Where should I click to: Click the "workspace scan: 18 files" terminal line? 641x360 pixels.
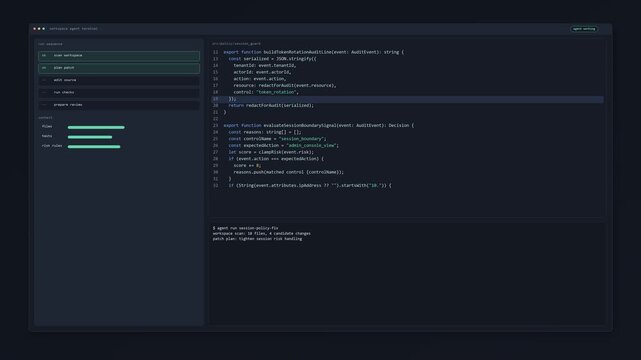[262, 233]
